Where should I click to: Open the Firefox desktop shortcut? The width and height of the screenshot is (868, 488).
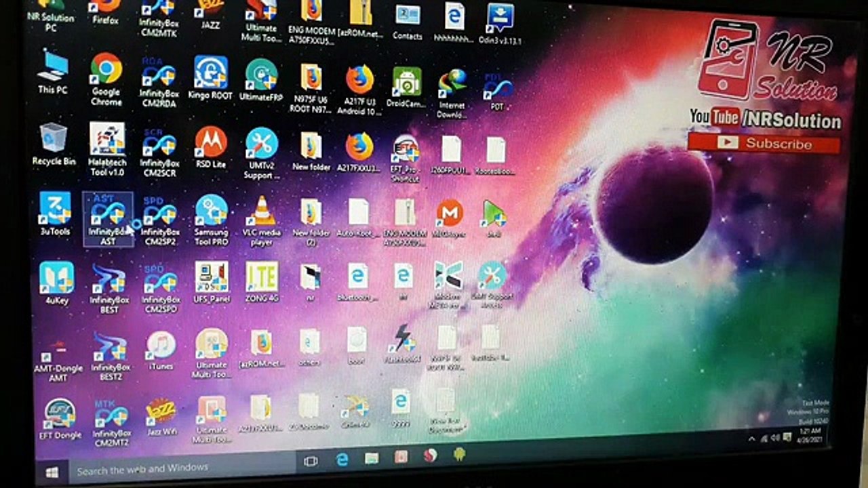click(106, 12)
